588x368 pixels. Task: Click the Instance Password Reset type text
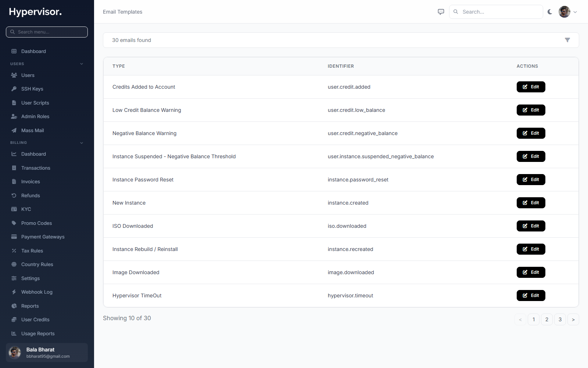(x=143, y=180)
